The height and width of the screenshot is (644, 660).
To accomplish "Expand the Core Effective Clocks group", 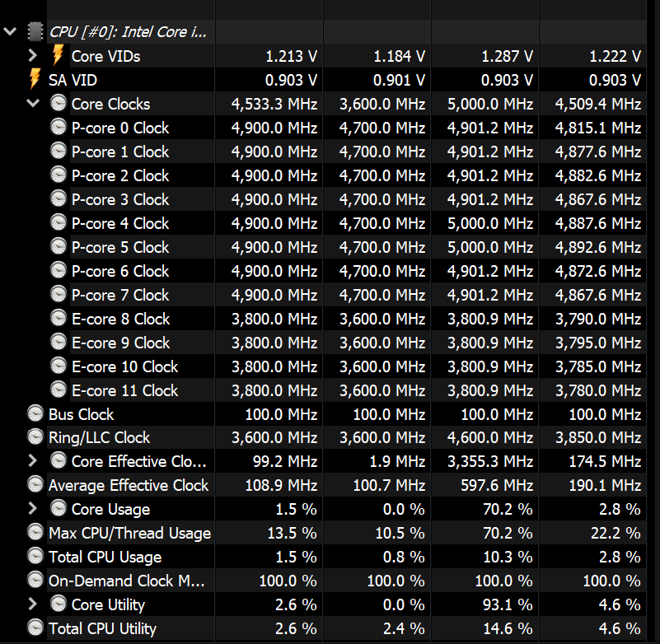I will [x=33, y=462].
